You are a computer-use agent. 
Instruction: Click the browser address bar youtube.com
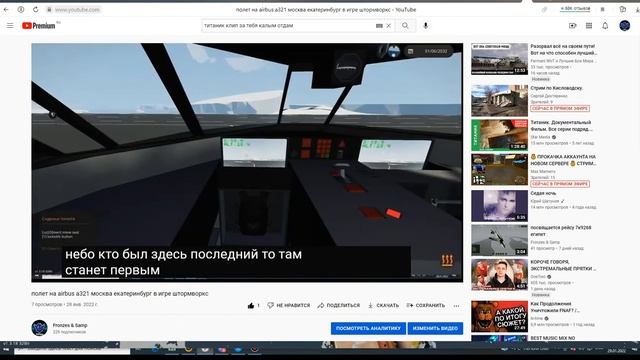click(77, 9)
